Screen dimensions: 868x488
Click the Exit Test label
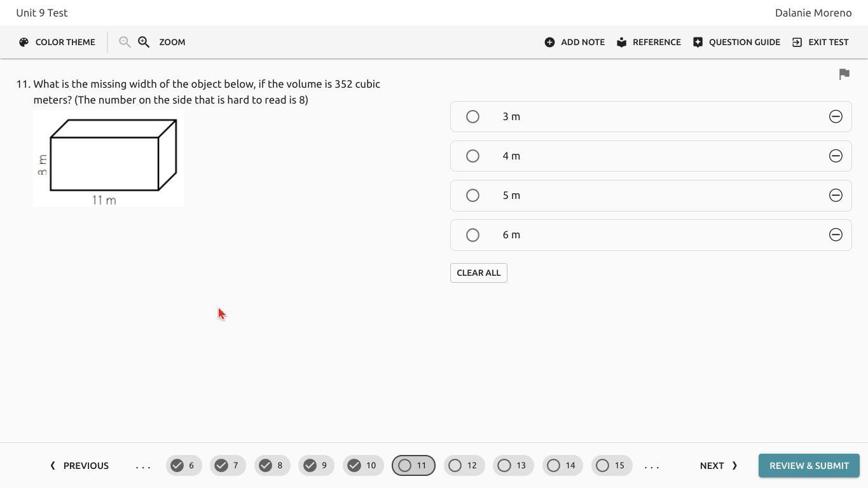828,42
